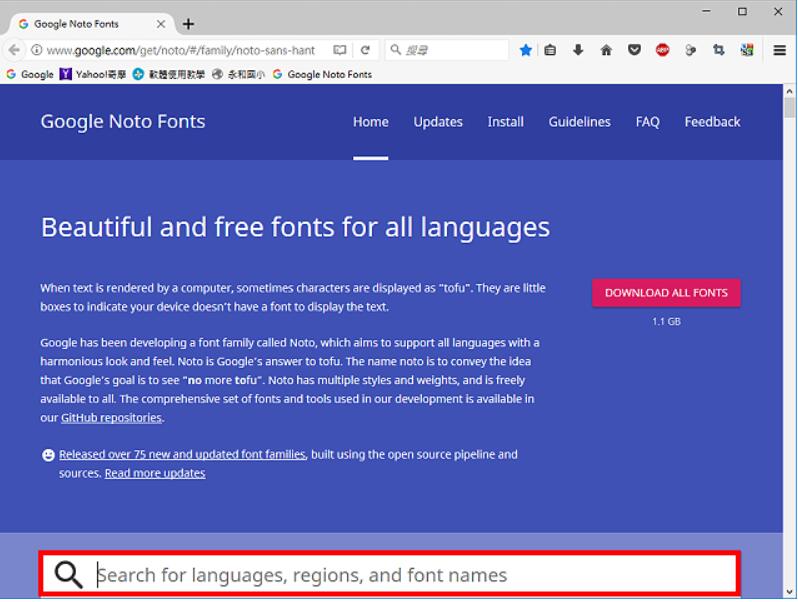Open the Yahoo bookmark in bookmarks bar
The width and height of the screenshot is (798, 602).
[93, 74]
